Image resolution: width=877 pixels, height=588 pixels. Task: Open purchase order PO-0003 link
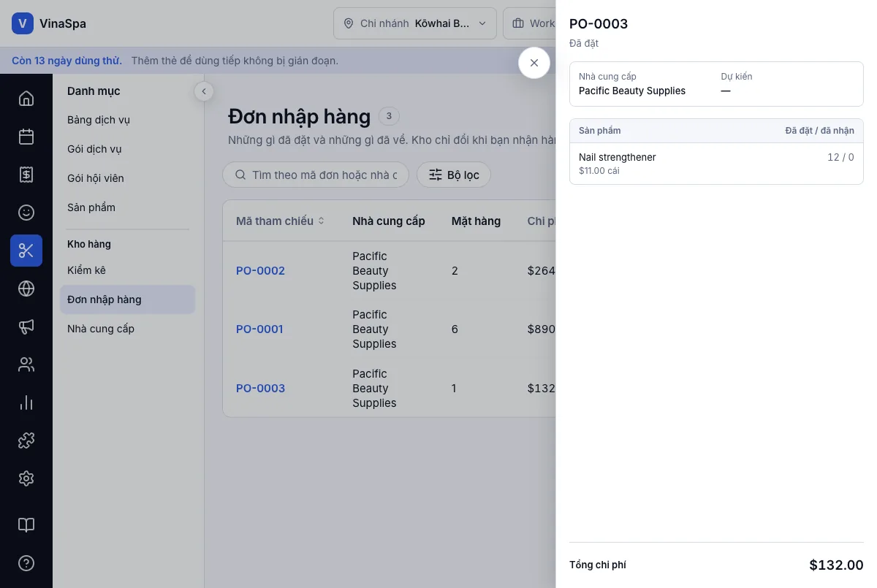coord(260,389)
